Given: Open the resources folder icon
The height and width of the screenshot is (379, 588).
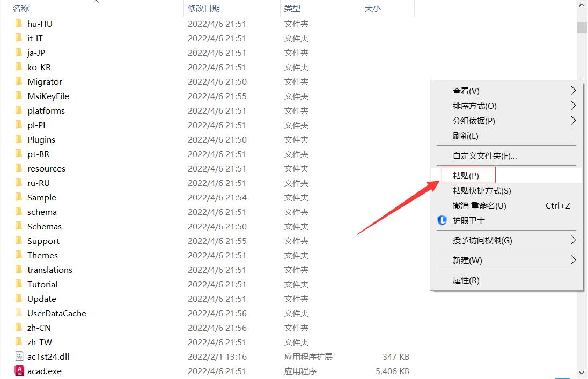Looking at the screenshot, I should click(x=19, y=168).
